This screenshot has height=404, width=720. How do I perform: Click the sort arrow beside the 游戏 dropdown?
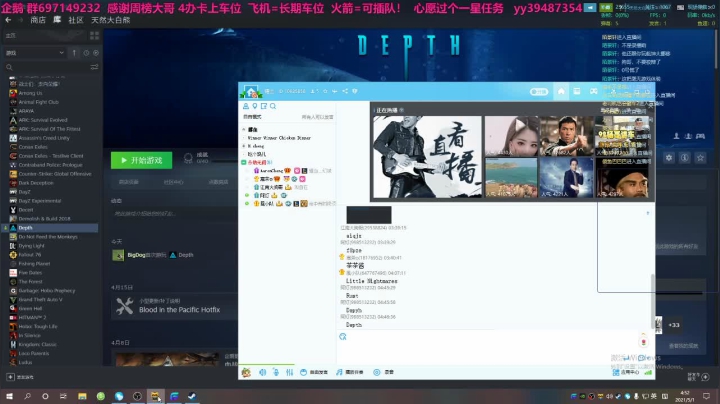pos(74,53)
